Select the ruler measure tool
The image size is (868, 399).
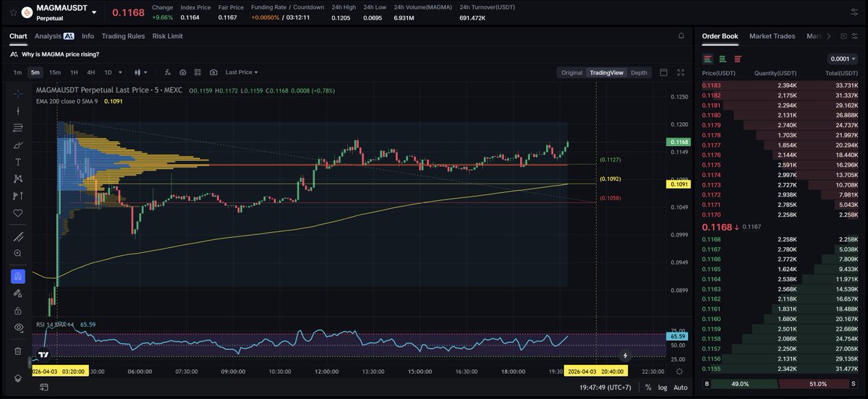(18, 236)
